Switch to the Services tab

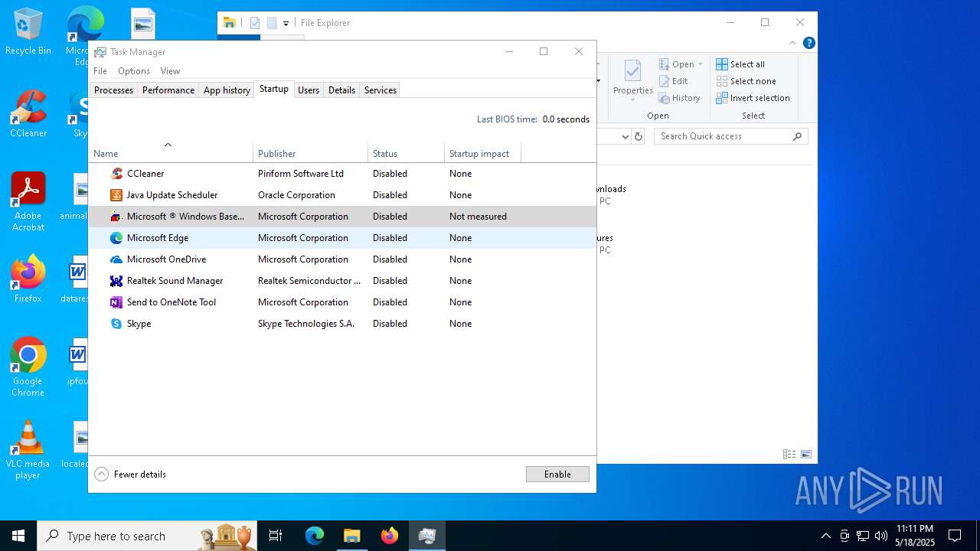point(381,90)
